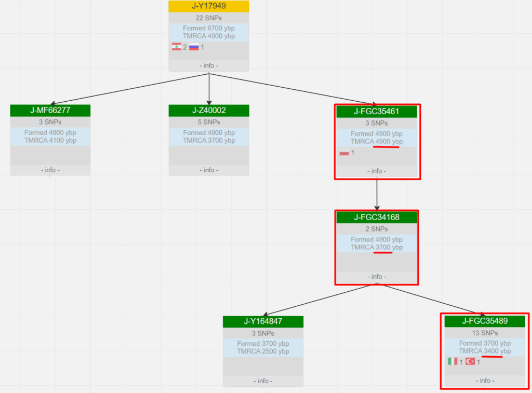View info for J-Y164847
The image size is (532, 393).
tap(263, 381)
